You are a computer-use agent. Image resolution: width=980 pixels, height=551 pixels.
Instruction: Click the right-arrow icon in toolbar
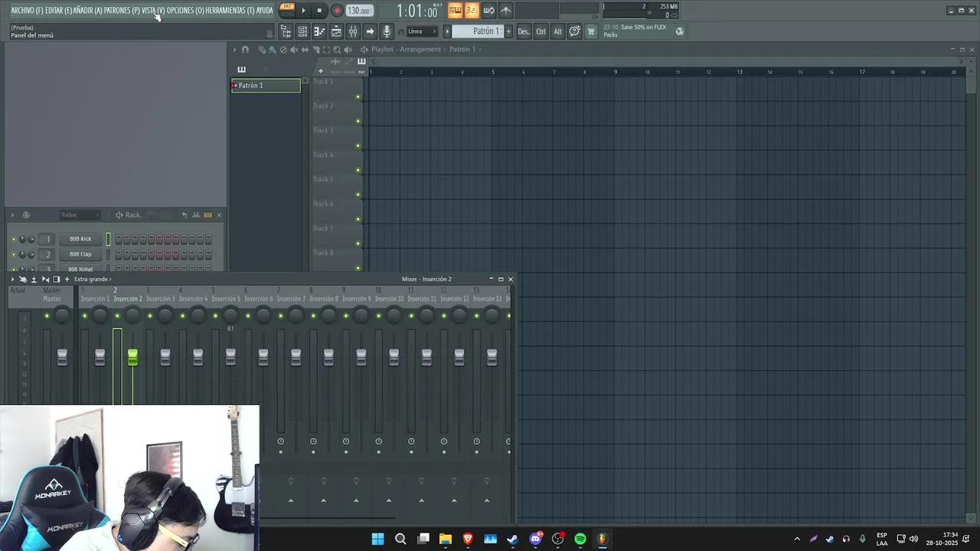click(x=370, y=31)
